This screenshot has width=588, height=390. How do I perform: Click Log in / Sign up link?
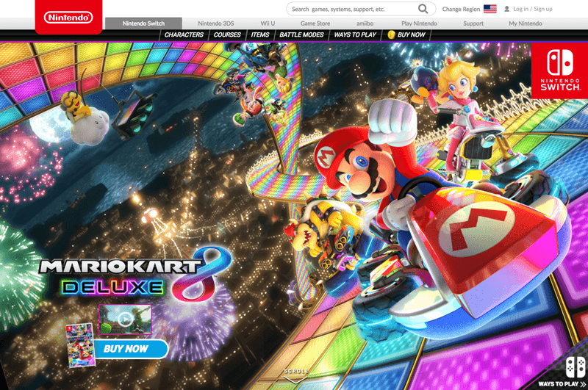pos(532,9)
